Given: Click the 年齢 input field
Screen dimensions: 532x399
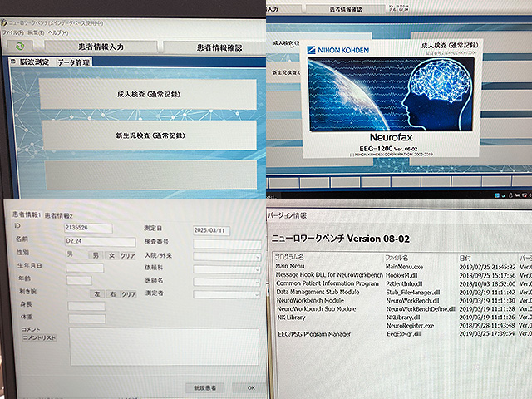Looking at the screenshot, I should pos(80,280).
